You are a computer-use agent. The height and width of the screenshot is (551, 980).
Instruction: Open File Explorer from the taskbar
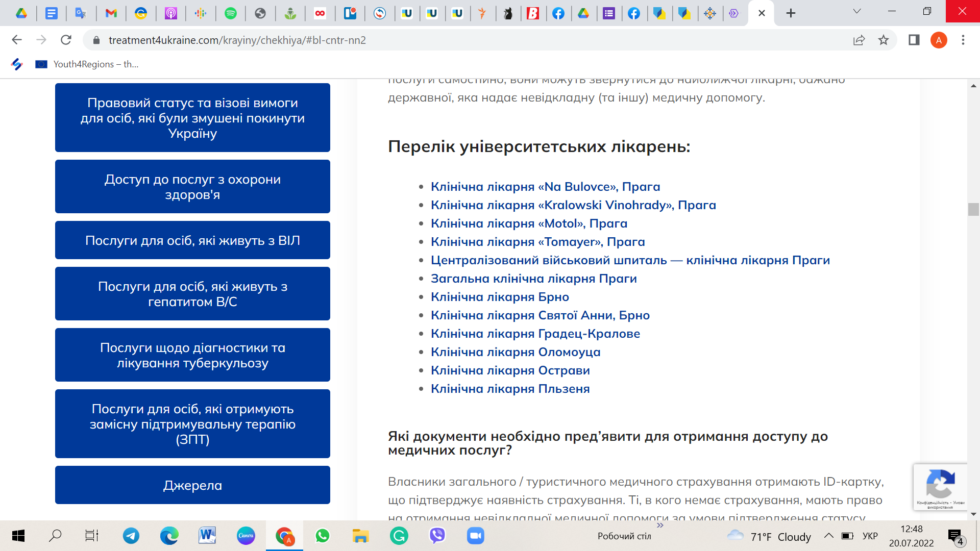pyautogui.click(x=360, y=536)
